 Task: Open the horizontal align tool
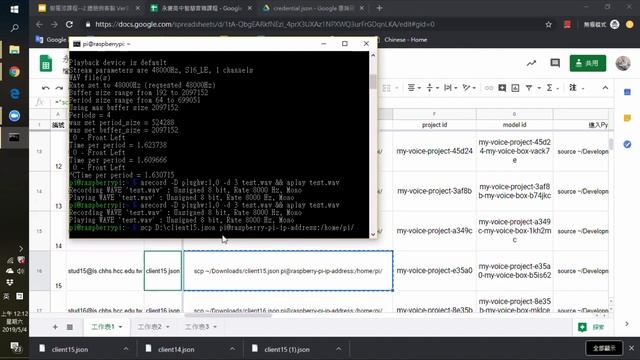coord(411,87)
